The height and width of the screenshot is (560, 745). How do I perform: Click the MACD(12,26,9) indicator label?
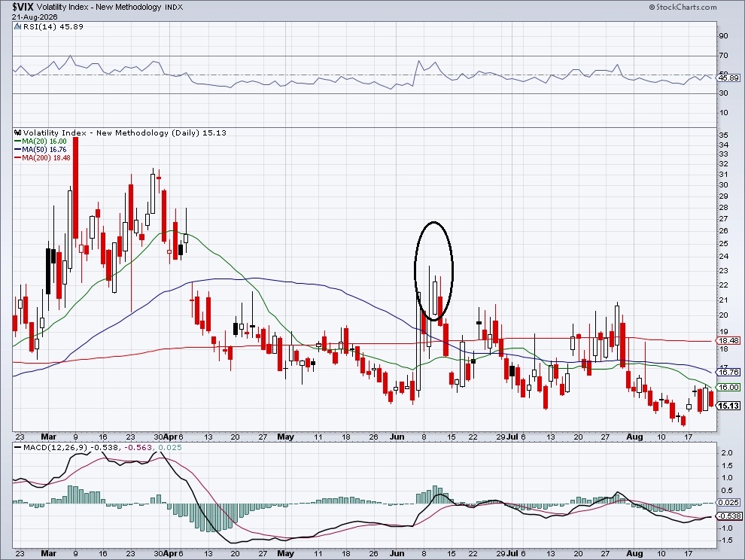(55, 448)
